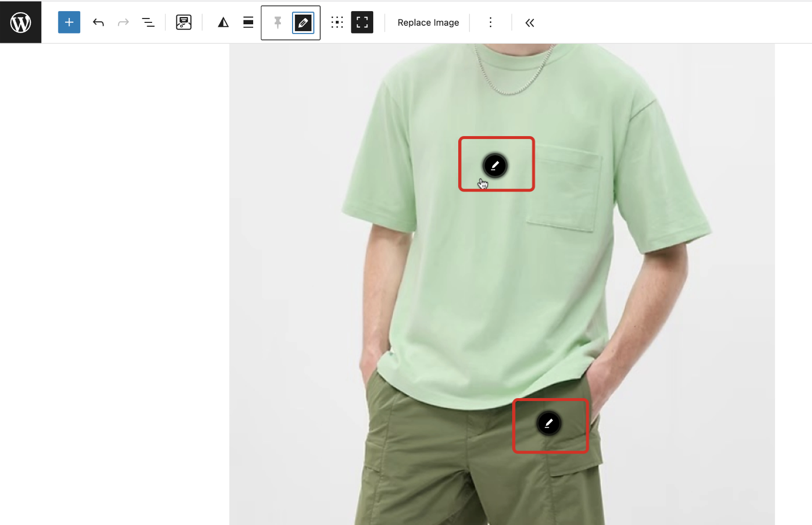This screenshot has width=812, height=525.
Task: Redo the last change
Action: coord(123,22)
